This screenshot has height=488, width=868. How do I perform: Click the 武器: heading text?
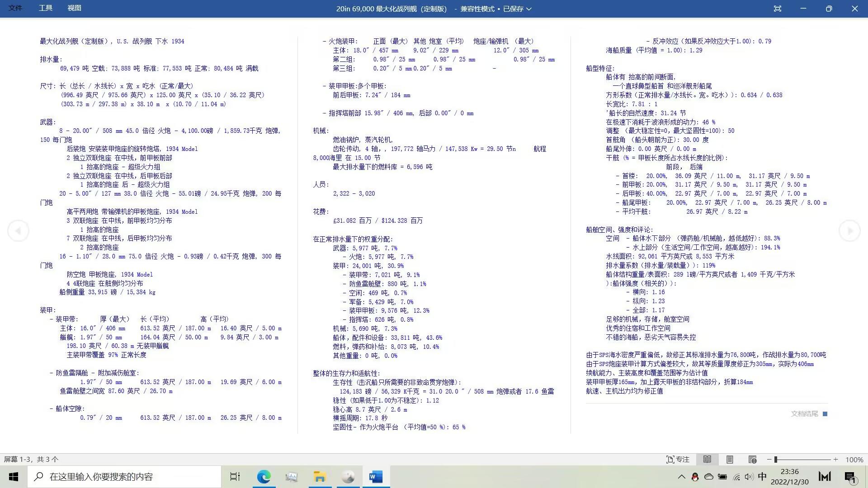48,122
